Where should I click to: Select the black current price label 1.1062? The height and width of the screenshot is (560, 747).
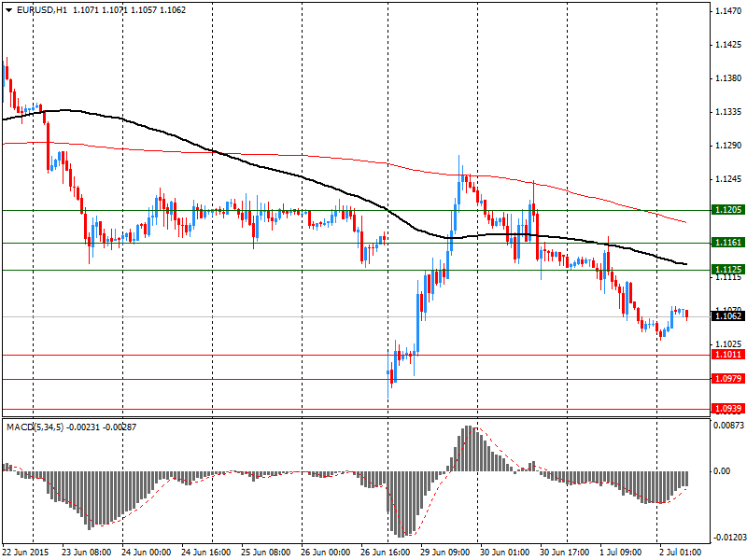click(728, 316)
